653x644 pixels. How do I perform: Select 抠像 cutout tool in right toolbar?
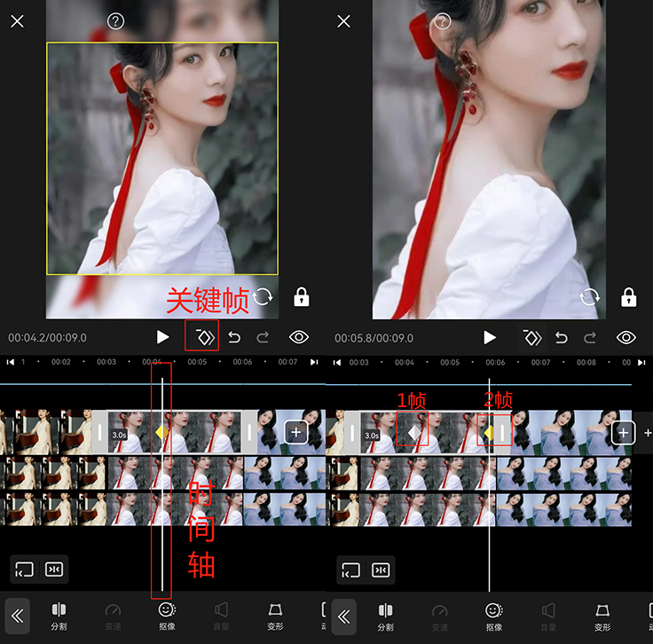click(494, 617)
